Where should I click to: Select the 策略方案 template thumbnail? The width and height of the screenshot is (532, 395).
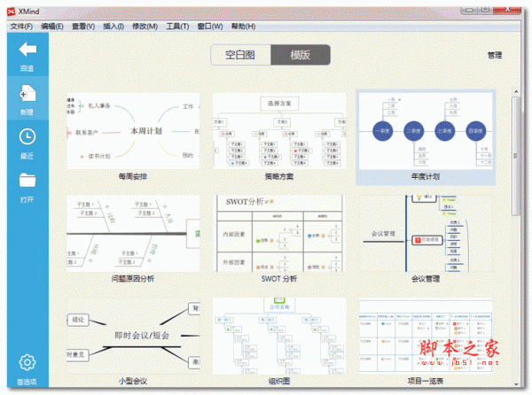pyautogui.click(x=279, y=131)
